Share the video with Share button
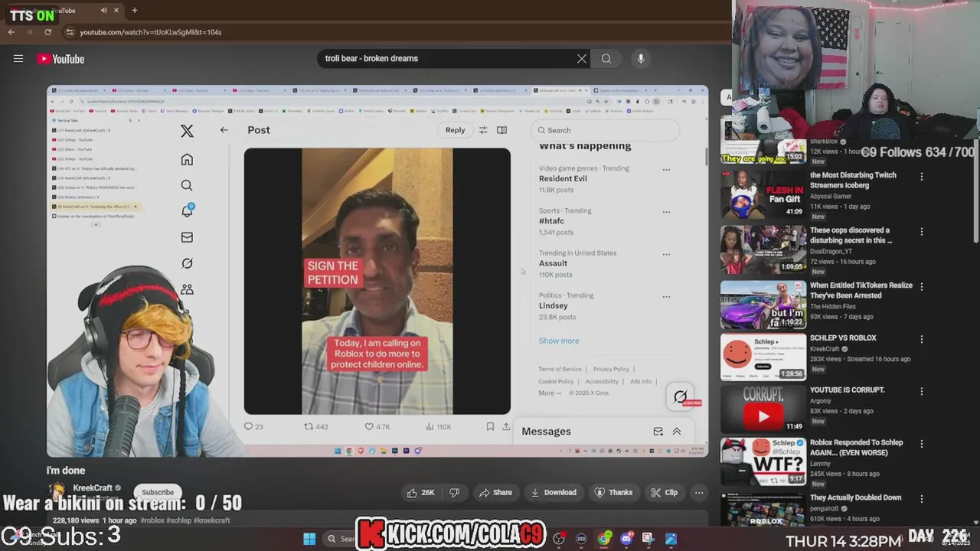The height and width of the screenshot is (551, 980). click(x=495, y=492)
